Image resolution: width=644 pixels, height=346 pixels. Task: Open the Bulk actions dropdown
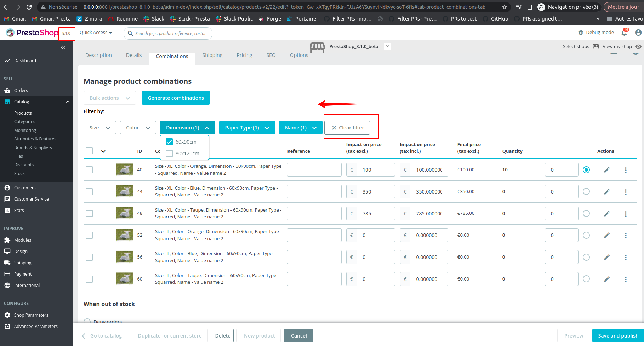coord(109,98)
